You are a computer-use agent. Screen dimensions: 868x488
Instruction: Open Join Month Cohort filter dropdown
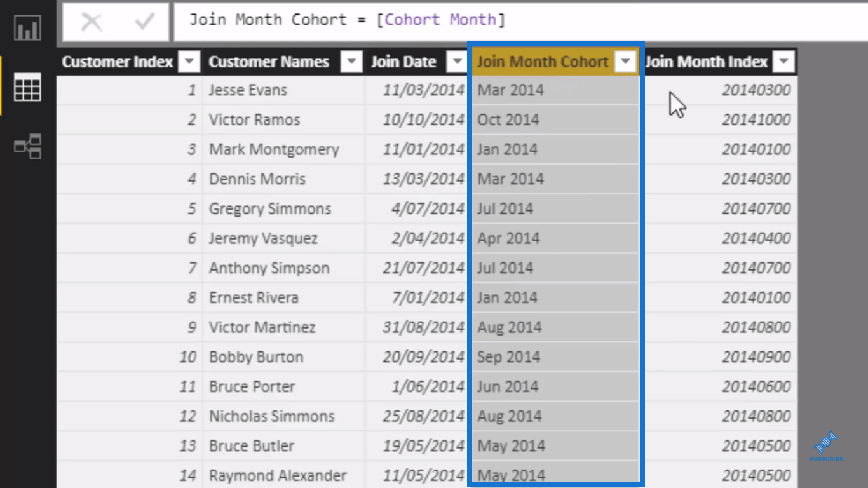[626, 62]
